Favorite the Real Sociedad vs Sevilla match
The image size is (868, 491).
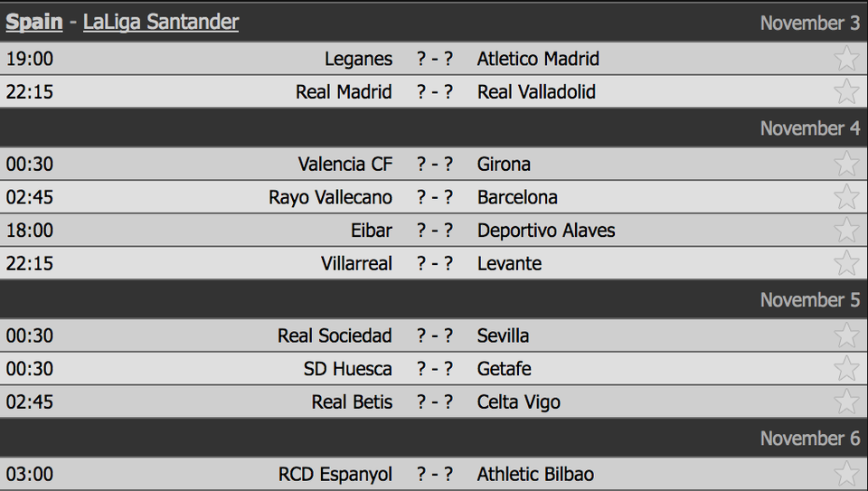click(846, 335)
